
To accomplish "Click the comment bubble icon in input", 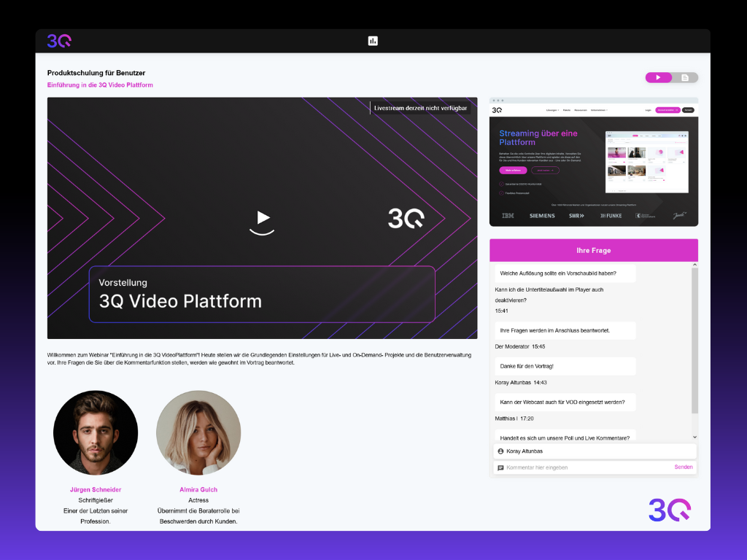I will (x=500, y=467).
